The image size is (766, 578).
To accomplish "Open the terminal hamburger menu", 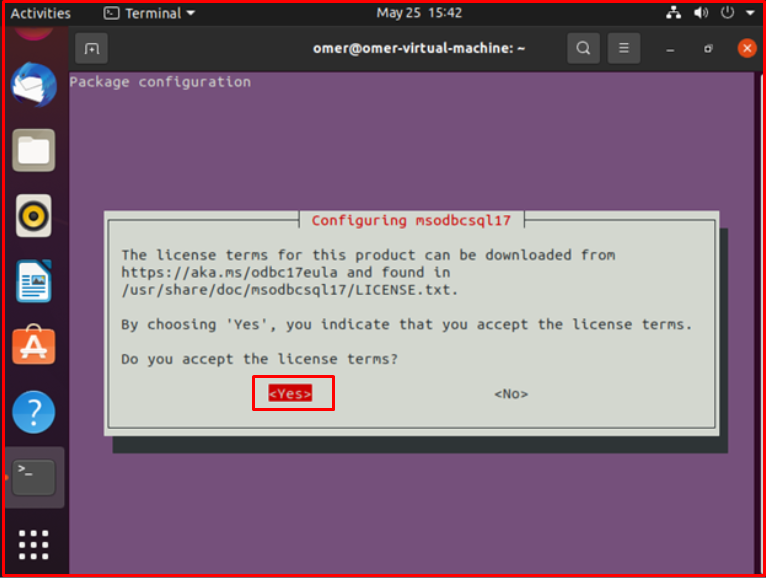I will click(x=623, y=48).
